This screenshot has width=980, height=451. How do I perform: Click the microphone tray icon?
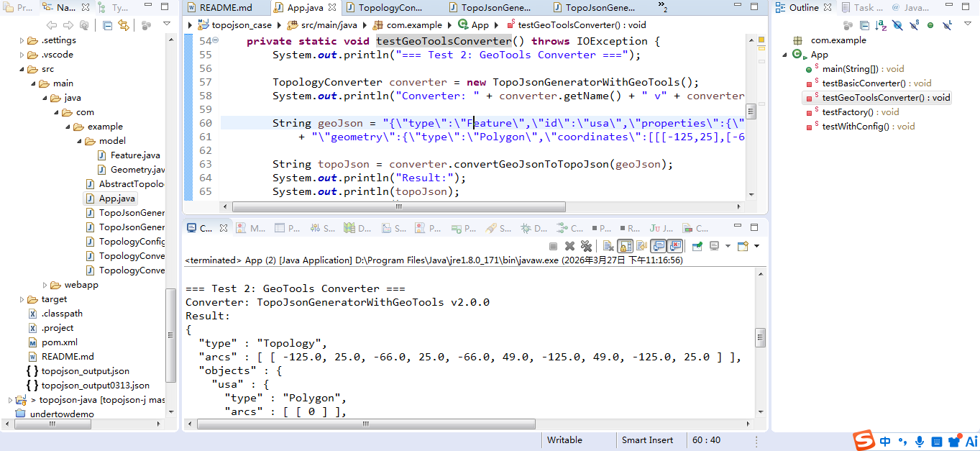pyautogui.click(x=920, y=442)
